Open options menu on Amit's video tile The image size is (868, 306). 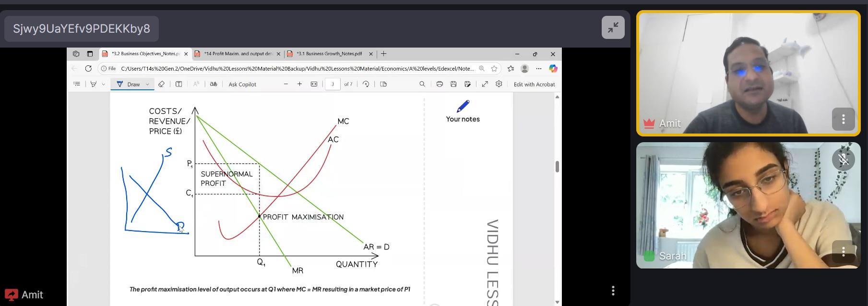tap(843, 119)
